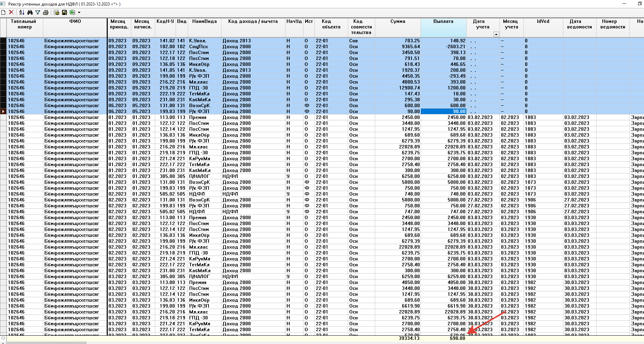This screenshot has height=344, width=644.
Task: Click the A-Я sort icon
Action: coord(22,12)
